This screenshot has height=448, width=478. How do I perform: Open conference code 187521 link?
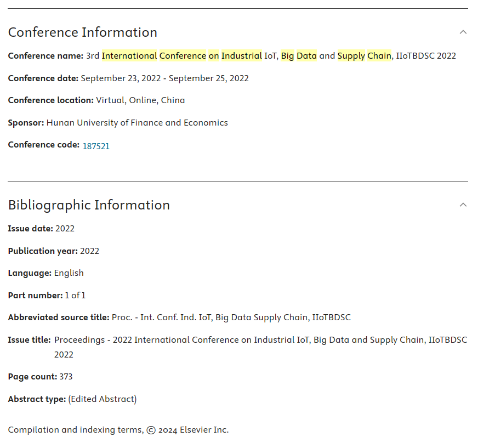click(96, 146)
